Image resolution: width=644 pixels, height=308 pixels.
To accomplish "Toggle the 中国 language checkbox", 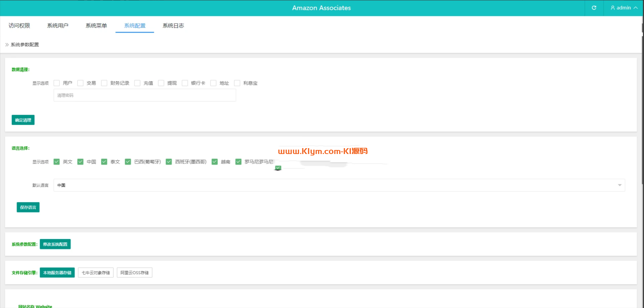I will coord(80,162).
